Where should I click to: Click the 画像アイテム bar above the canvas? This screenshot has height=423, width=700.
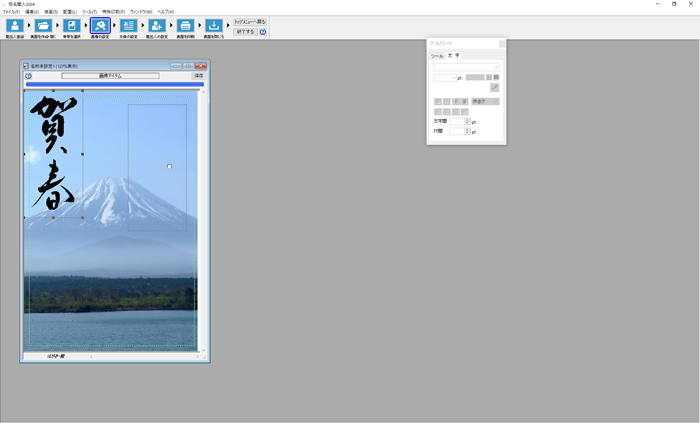click(x=110, y=75)
